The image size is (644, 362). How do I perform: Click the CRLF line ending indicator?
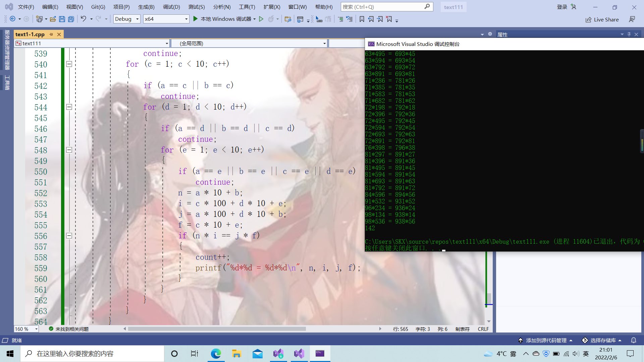pos(483,329)
